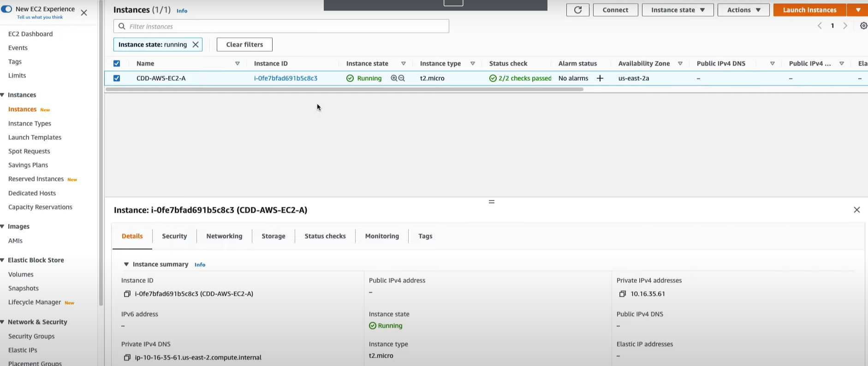
Task: Open Info link beside Instance summary
Action: (x=200, y=264)
